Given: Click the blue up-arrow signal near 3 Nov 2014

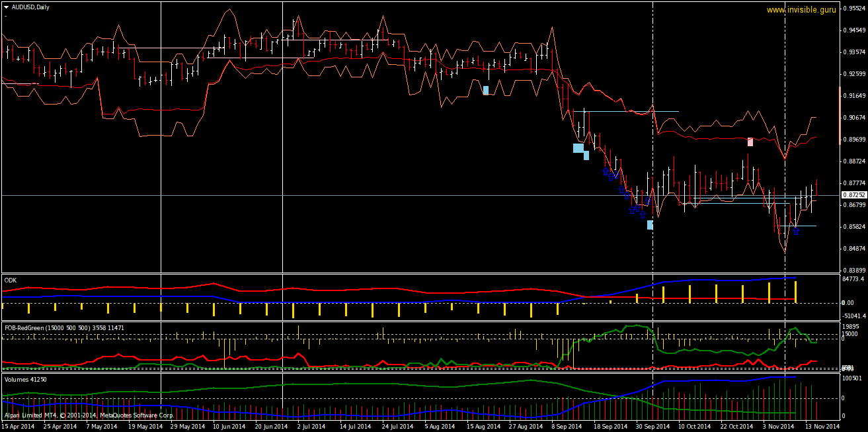Looking at the screenshot, I should pos(796,231).
